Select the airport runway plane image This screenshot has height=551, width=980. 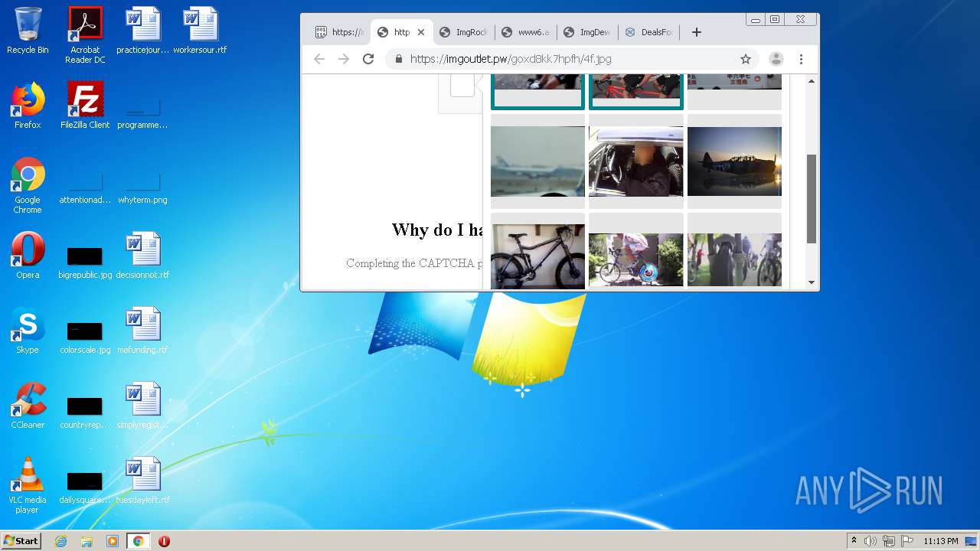tap(537, 161)
